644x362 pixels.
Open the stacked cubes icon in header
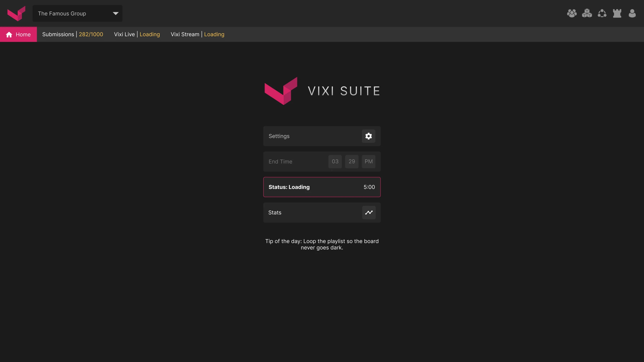coord(587,13)
